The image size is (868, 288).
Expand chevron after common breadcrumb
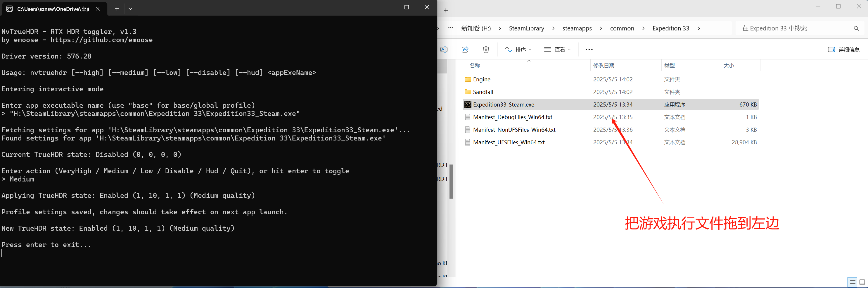[x=643, y=28]
